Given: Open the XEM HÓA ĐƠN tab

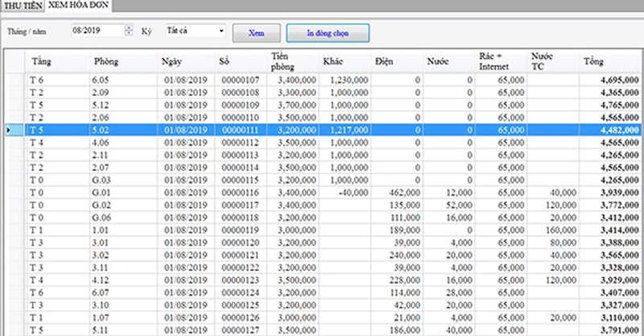Looking at the screenshot, I should (78, 6).
